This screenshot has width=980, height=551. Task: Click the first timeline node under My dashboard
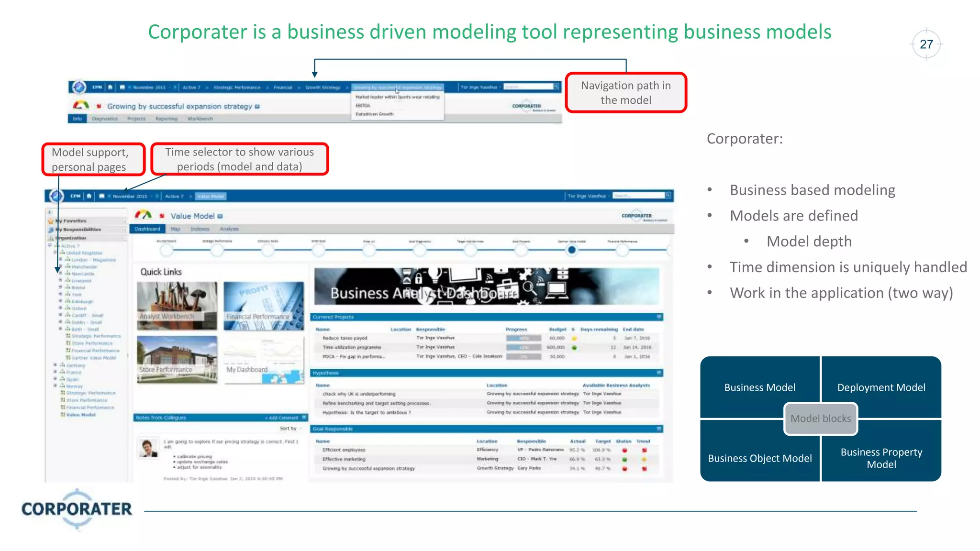point(166,250)
